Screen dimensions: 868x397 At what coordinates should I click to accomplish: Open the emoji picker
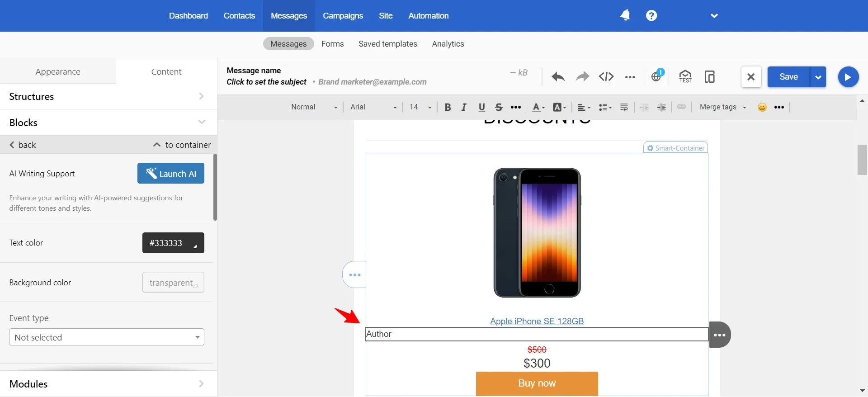pyautogui.click(x=762, y=107)
